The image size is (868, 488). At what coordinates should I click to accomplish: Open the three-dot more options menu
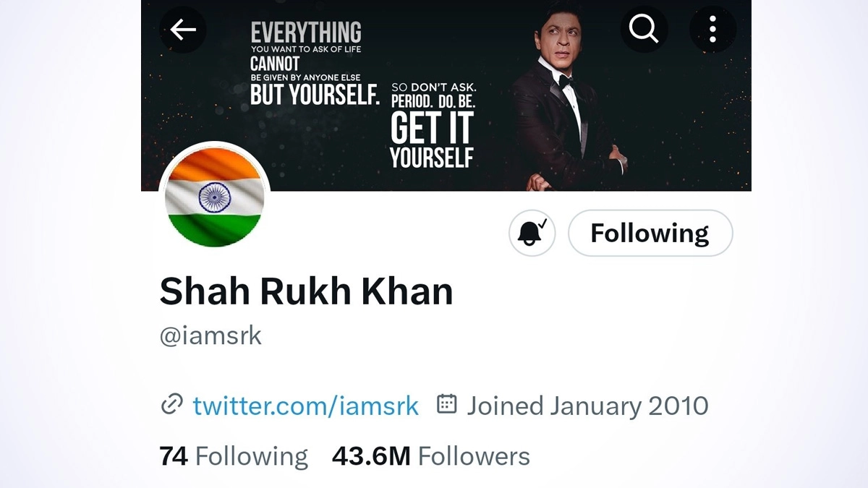click(x=712, y=30)
